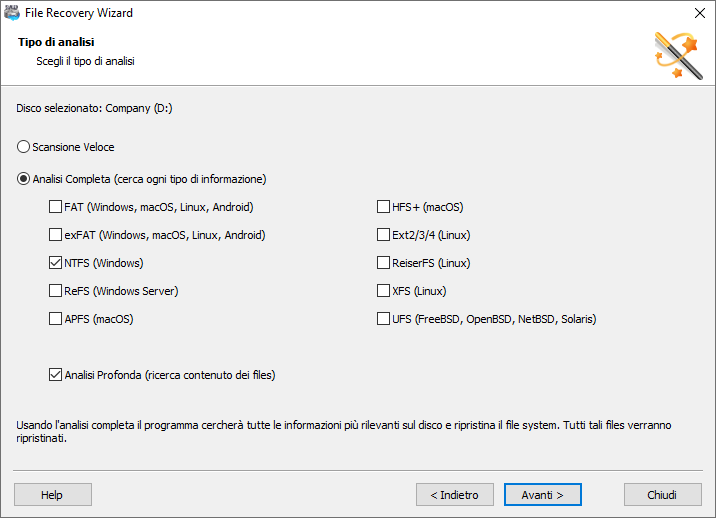Close the File Recovery Wizard window

point(700,13)
